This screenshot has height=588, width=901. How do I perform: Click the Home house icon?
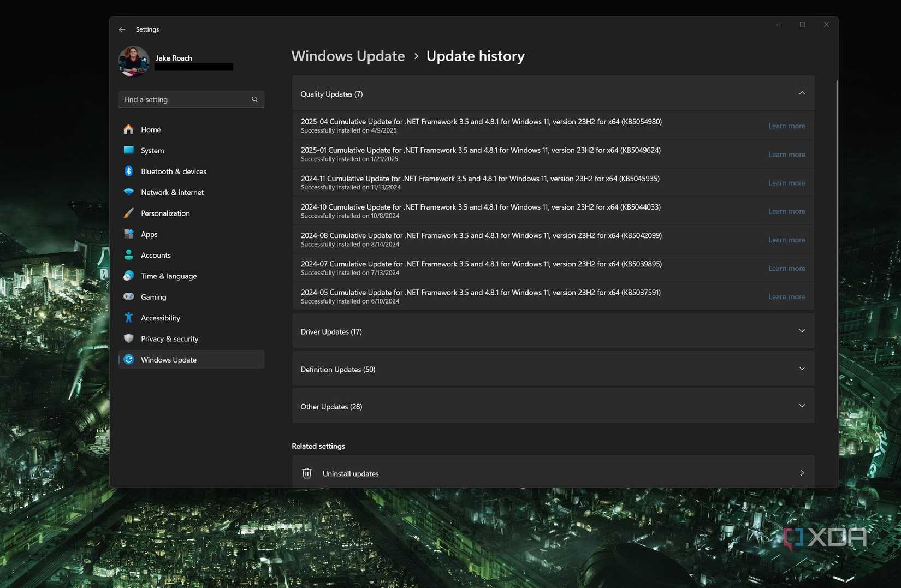click(x=129, y=129)
